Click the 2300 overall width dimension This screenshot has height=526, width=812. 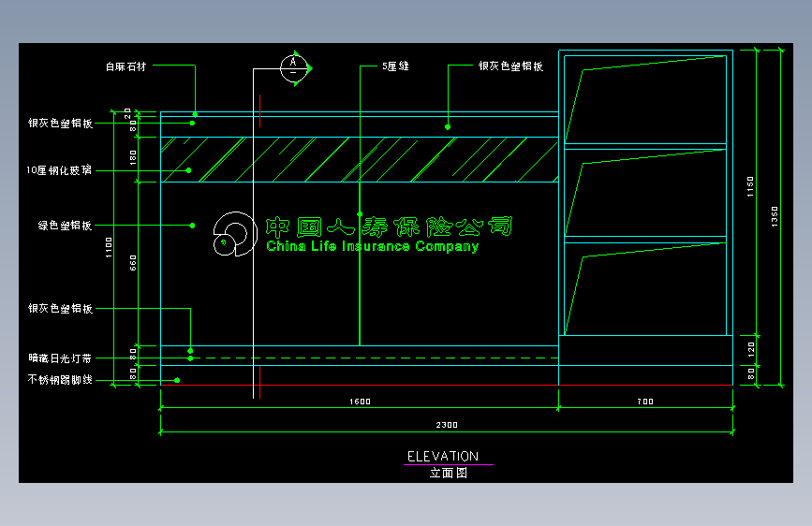tap(447, 425)
